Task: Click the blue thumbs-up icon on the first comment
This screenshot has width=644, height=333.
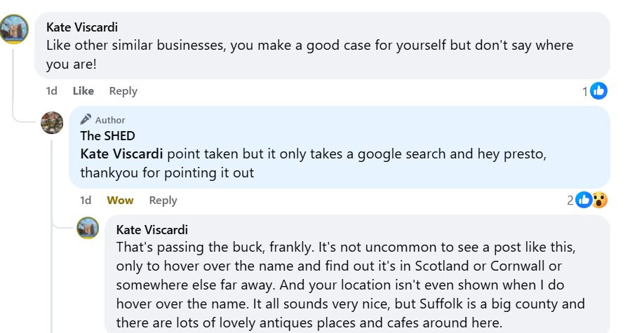Action: pyautogui.click(x=599, y=90)
